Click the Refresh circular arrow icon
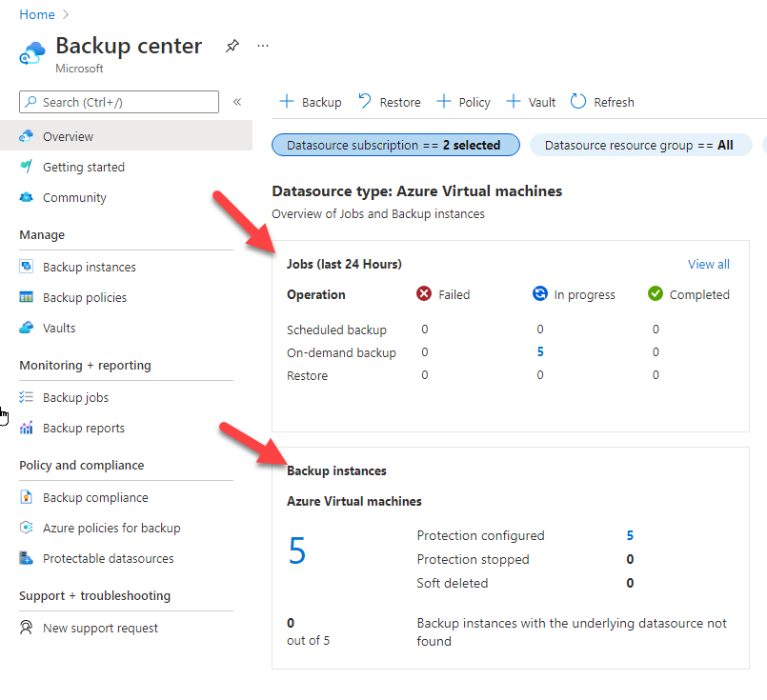The width and height of the screenshot is (767, 700). (x=578, y=101)
